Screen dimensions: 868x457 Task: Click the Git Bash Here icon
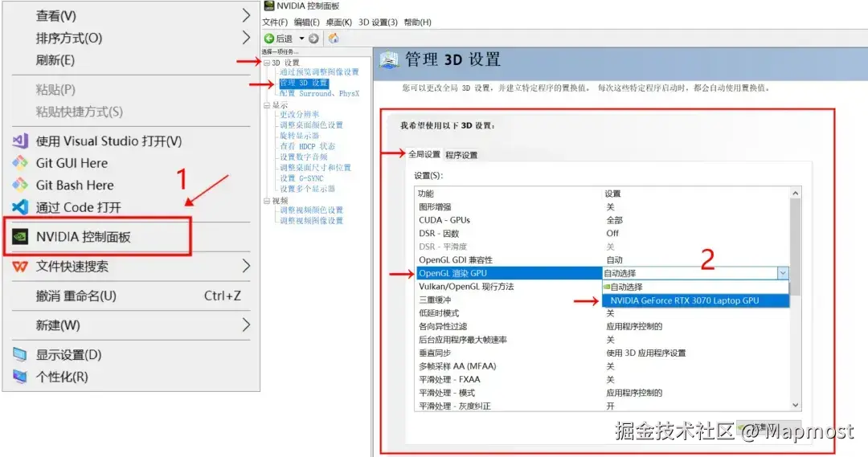(20, 185)
